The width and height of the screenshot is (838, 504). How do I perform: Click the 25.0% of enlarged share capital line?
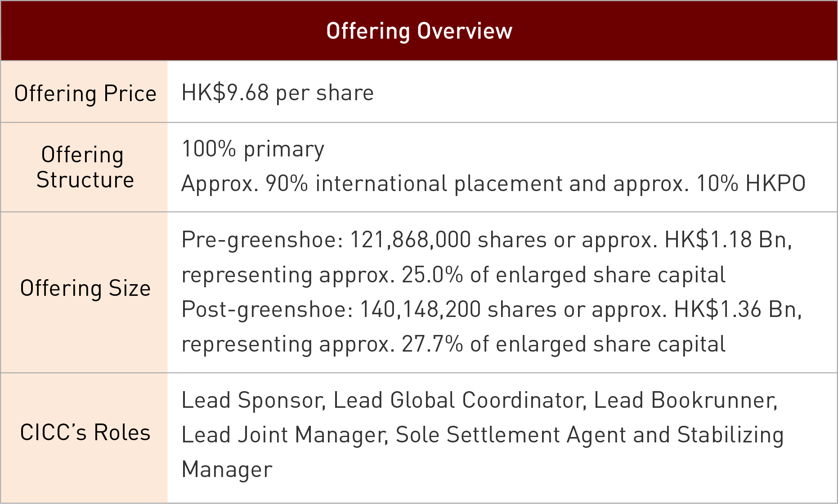coord(453,275)
